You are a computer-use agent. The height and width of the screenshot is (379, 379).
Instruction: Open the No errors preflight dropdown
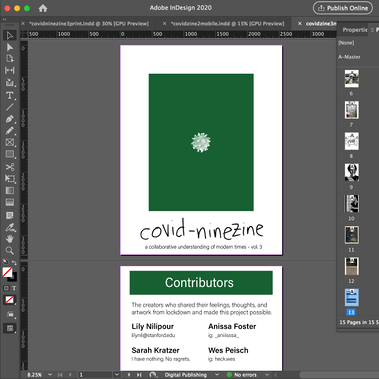pos(267,375)
